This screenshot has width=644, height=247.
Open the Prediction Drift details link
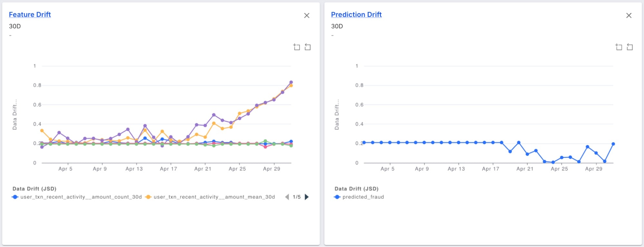[x=356, y=15]
